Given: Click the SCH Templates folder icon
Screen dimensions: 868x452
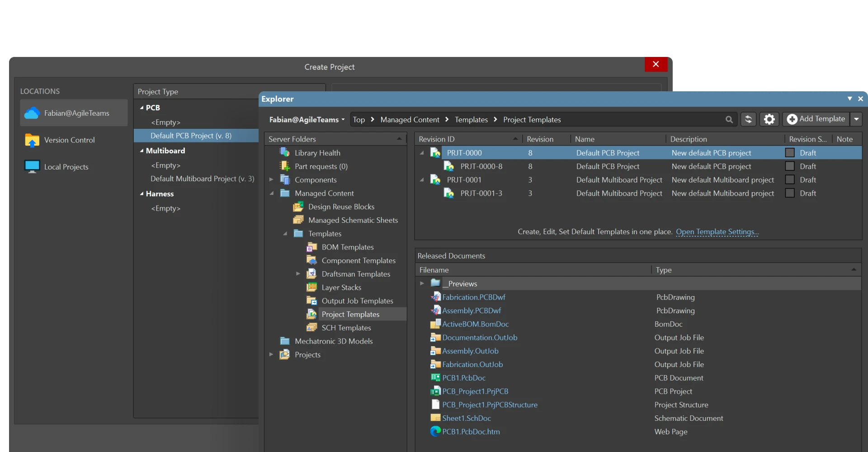Looking at the screenshot, I should coord(312,328).
